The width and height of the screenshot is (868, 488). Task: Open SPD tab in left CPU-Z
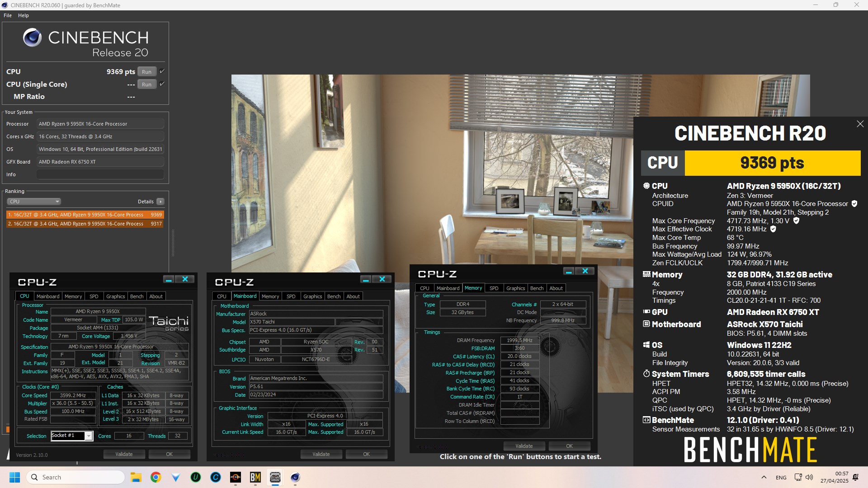tap(94, 296)
